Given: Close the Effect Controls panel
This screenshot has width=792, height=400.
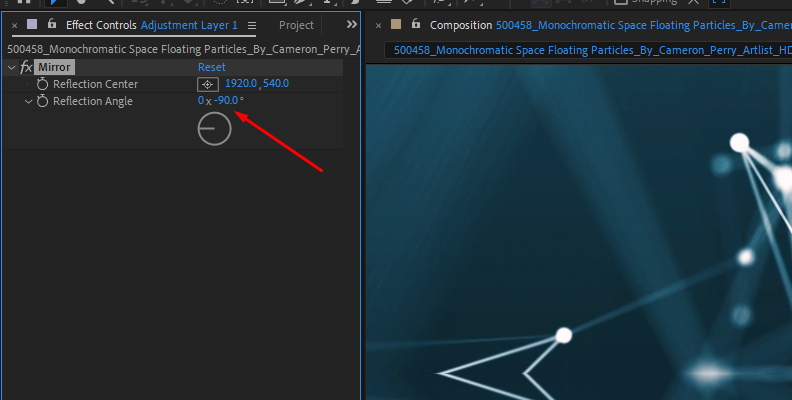Looking at the screenshot, I should (x=14, y=25).
